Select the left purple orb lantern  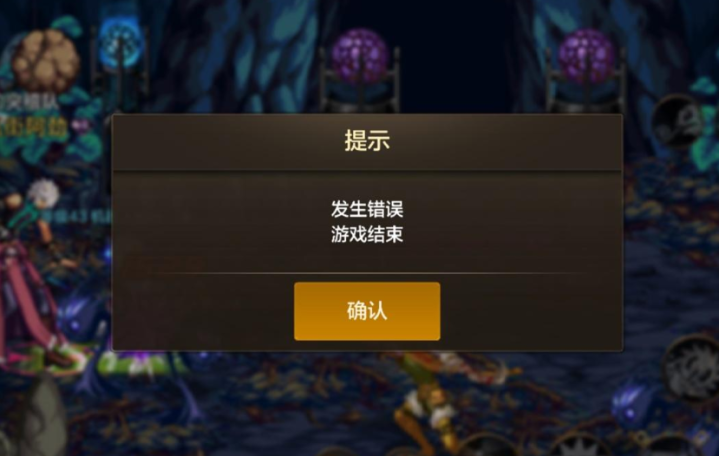coord(360,69)
